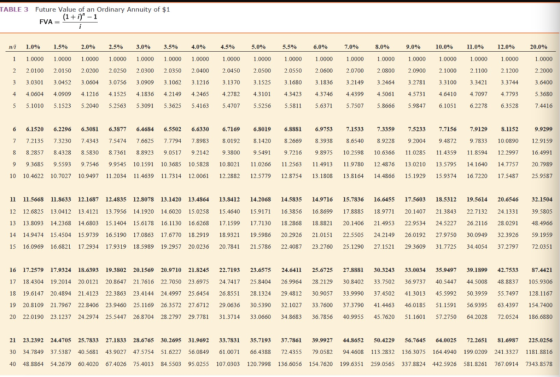The height and width of the screenshot is (377, 560).
Task: Select the 7.0% column header
Action: coord(351,47)
